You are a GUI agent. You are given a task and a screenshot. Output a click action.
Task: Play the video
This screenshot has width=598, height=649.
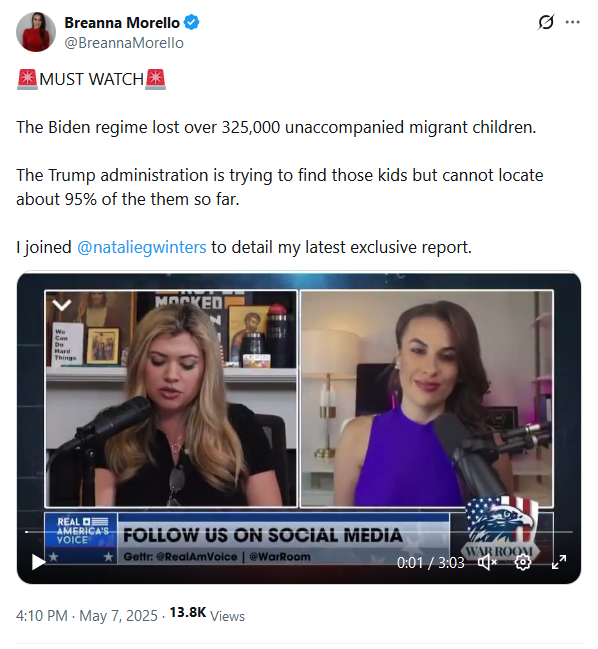point(38,562)
